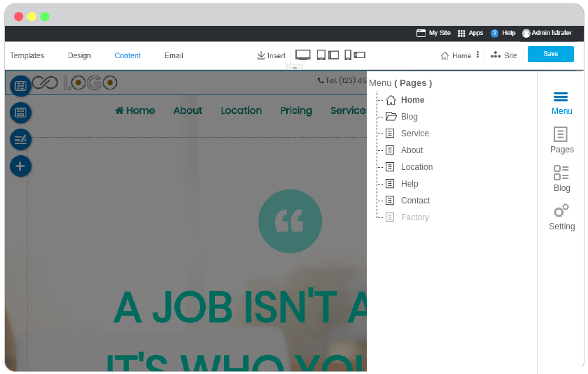The height and width of the screenshot is (374, 588).
Task: Select Help page in the tree
Action: 409,184
